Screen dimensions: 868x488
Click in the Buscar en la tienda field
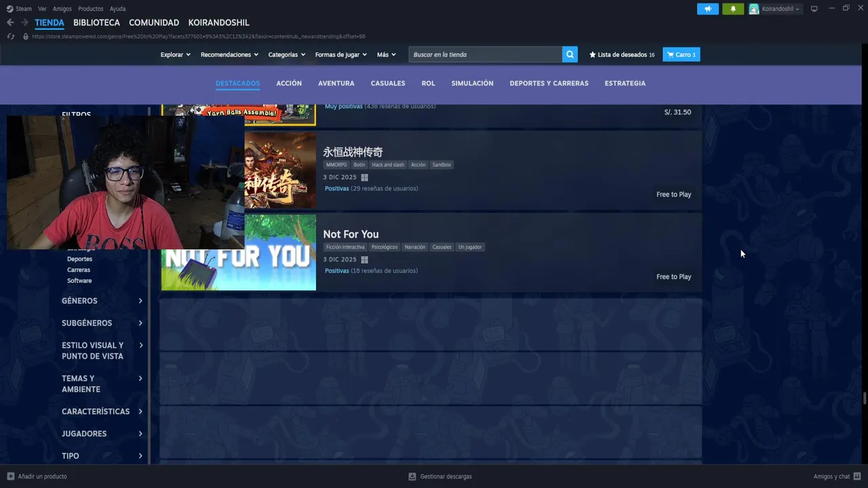(486, 54)
